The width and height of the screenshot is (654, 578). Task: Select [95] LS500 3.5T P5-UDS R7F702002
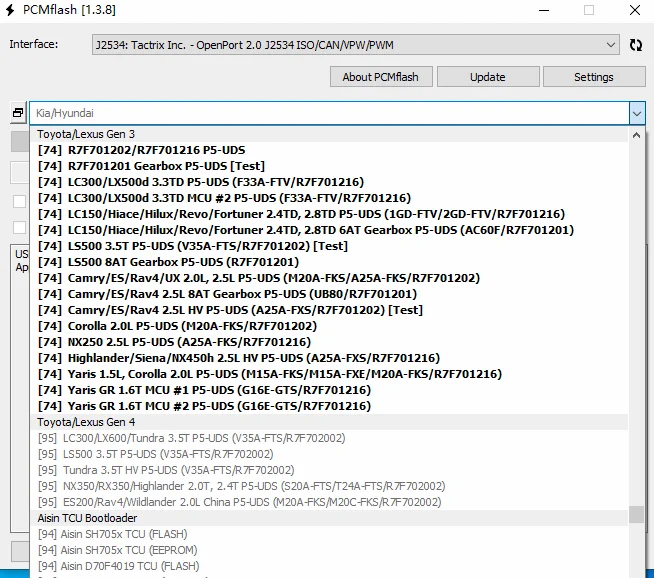(329, 454)
